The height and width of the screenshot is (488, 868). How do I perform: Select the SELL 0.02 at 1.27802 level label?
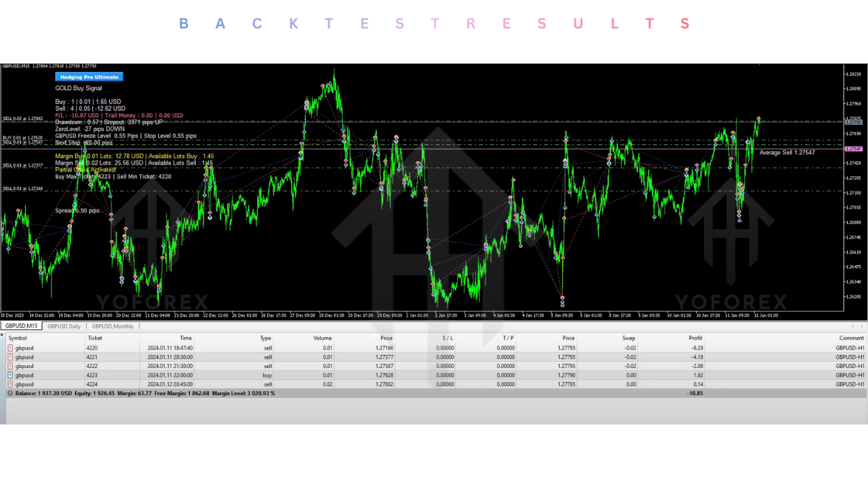point(22,119)
